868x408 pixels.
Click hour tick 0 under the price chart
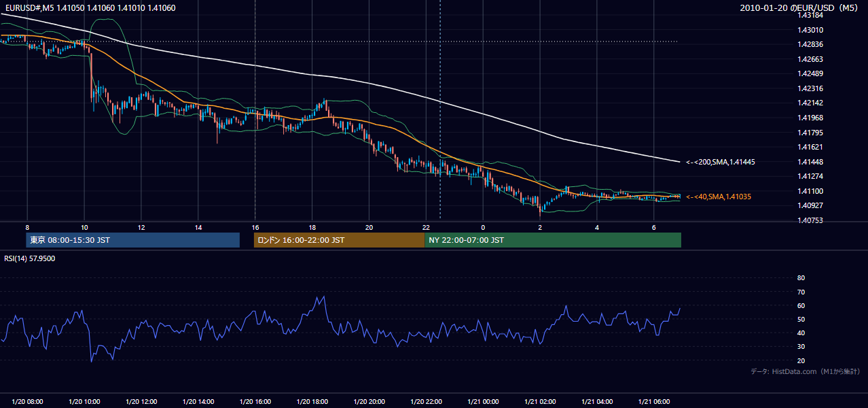(x=483, y=227)
